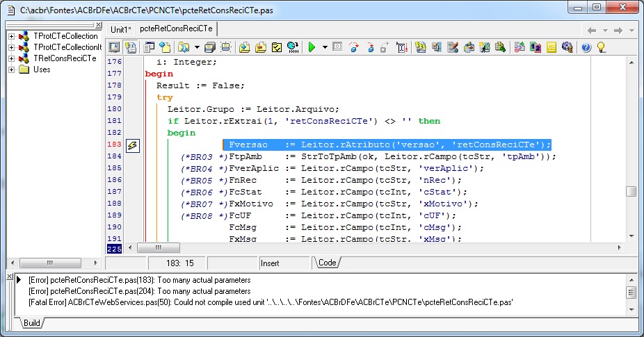This screenshot has height=337, width=644.
Task: Select the error message for line 204
Action: click(140, 291)
